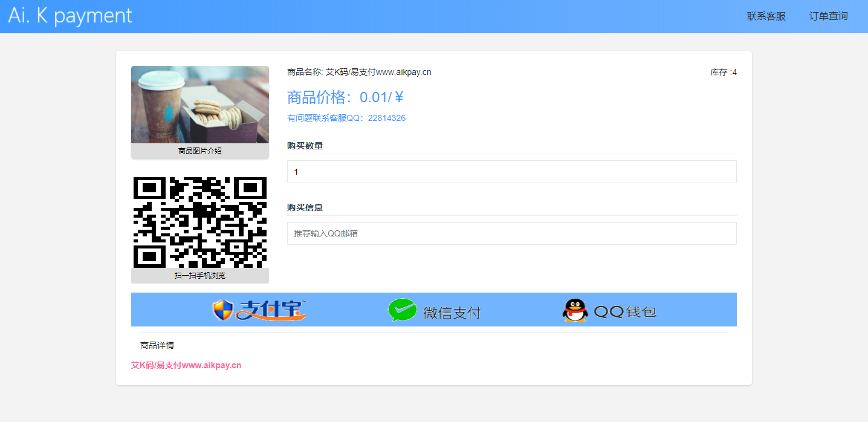Viewport: 868px width, 422px height.
Task: Focus the 推荐输入QQ邮箱 input field
Action: point(511,233)
